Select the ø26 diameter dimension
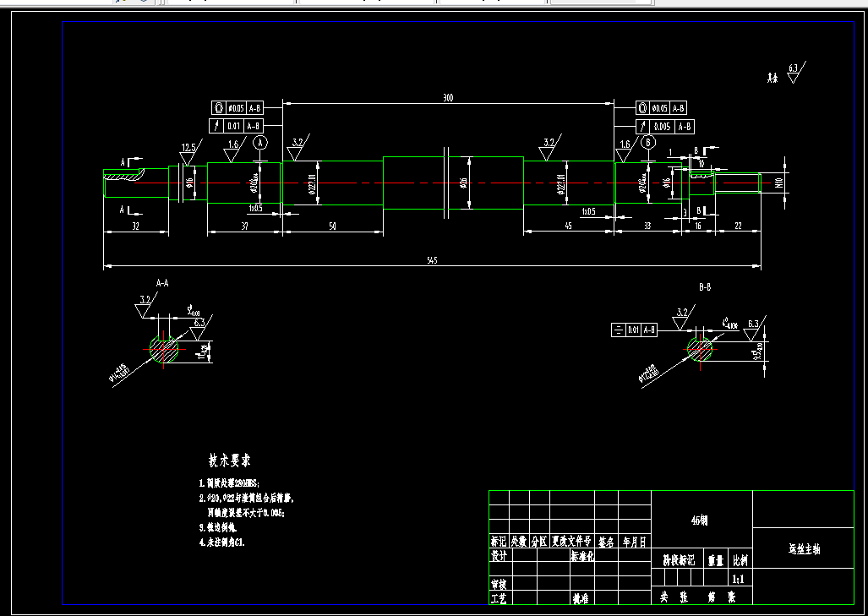Screen dimensions: 868x616 point(464,183)
